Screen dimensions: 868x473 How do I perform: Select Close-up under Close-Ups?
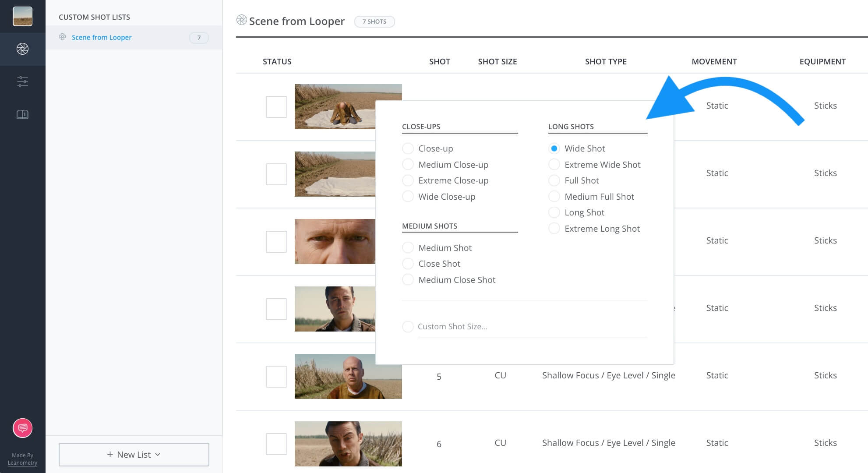pyautogui.click(x=408, y=148)
